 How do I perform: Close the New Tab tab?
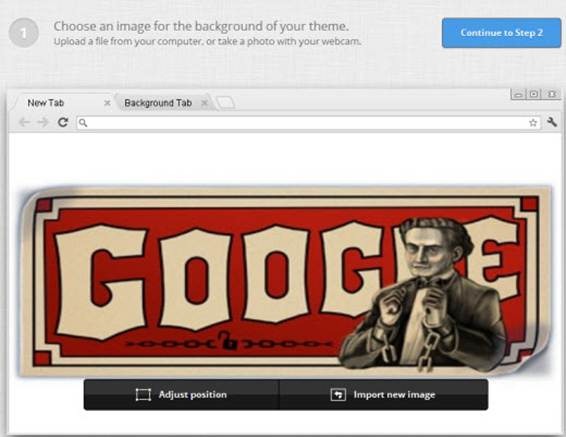[107, 103]
